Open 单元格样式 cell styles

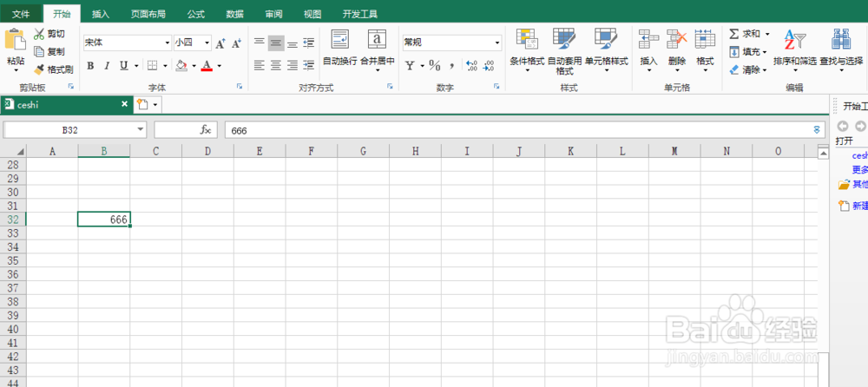coord(606,51)
